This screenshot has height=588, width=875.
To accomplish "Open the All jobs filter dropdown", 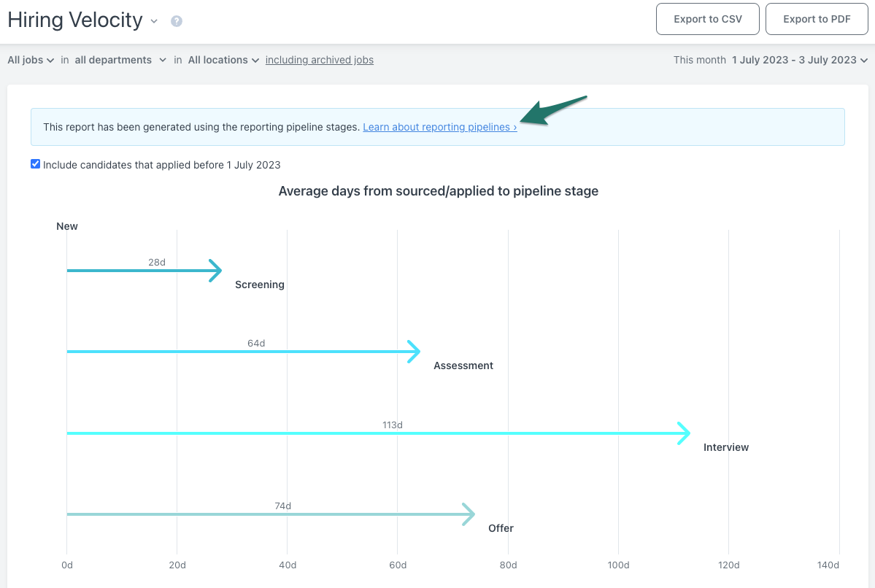I will 31,60.
